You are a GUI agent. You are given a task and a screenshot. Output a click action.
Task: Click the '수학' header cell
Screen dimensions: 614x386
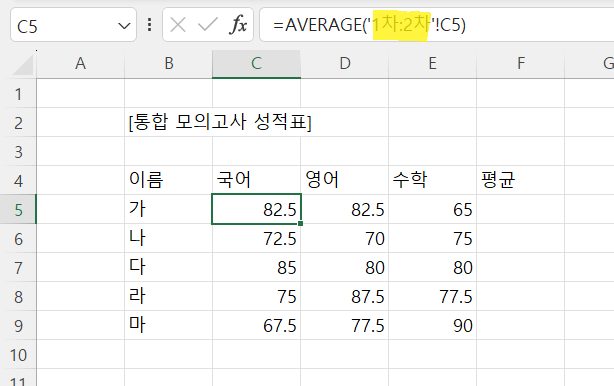point(432,180)
